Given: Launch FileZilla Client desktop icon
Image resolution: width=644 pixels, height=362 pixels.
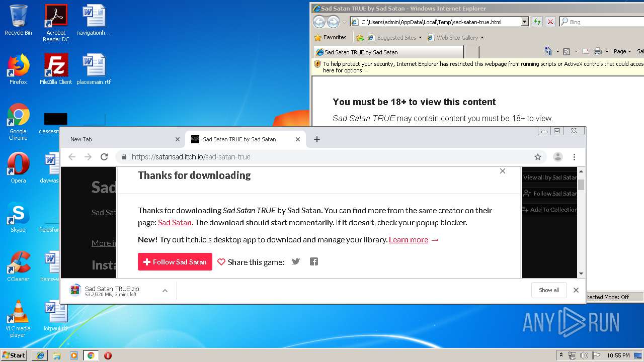Looking at the screenshot, I should click(56, 69).
